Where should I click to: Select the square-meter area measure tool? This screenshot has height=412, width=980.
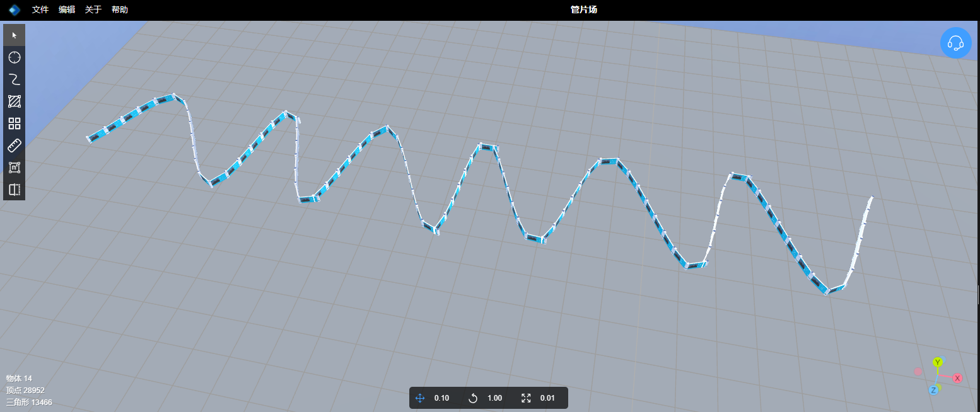pyautogui.click(x=14, y=167)
